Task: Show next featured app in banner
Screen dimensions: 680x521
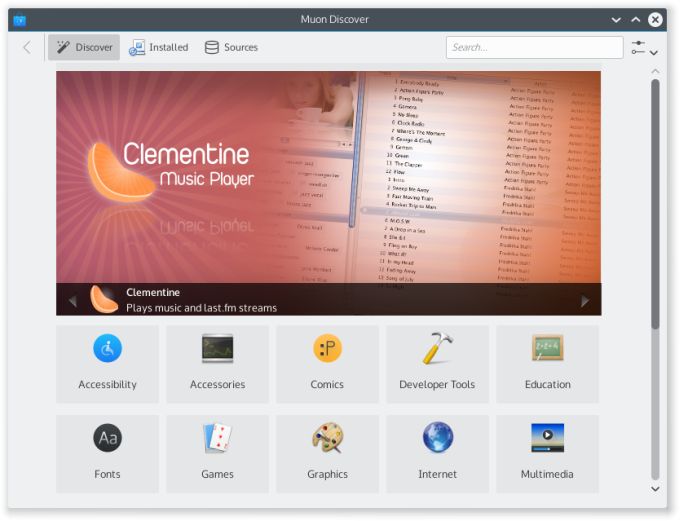Action: (585, 301)
